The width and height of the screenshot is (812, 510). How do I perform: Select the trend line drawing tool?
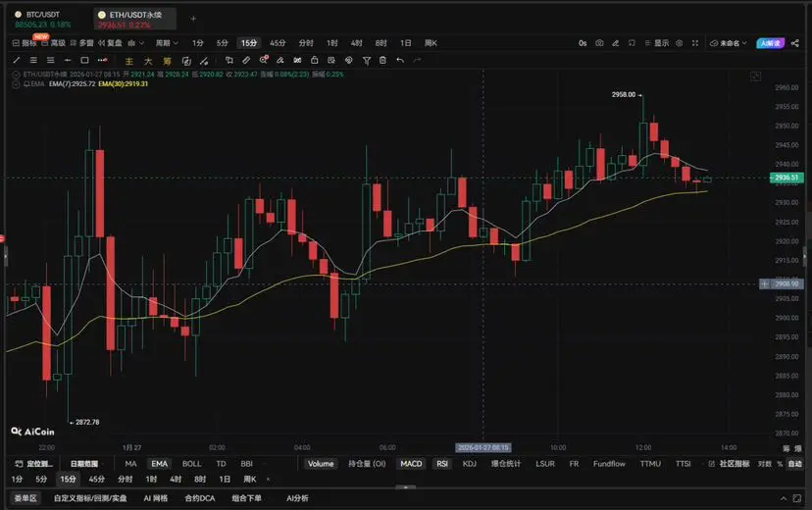click(x=17, y=61)
